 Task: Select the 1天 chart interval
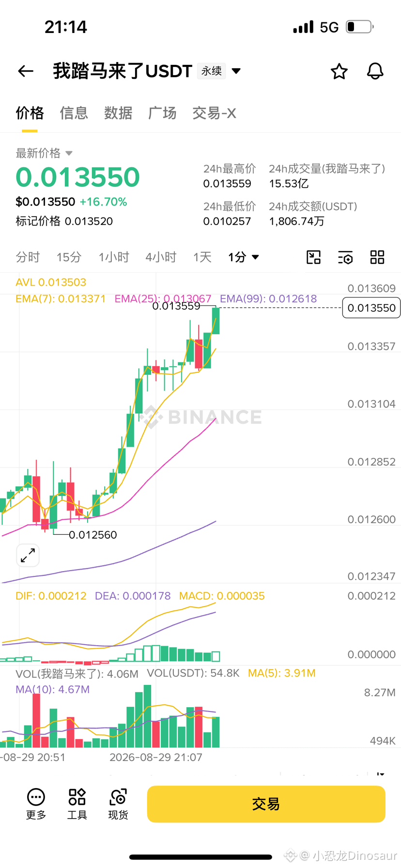tap(202, 257)
